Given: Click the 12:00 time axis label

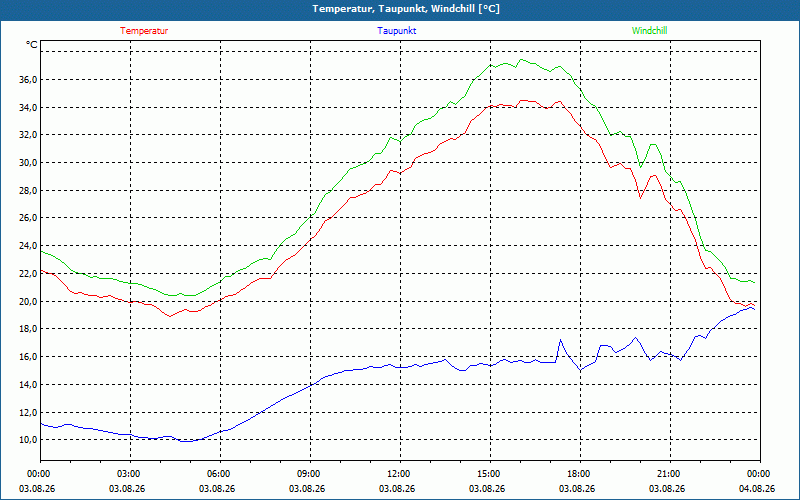Looking at the screenshot, I should [x=400, y=474].
